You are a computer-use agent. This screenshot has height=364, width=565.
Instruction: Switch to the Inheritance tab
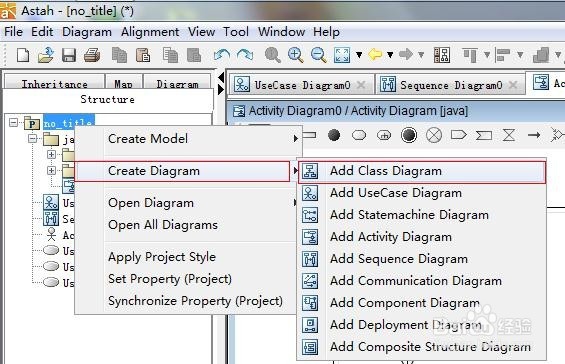(x=54, y=83)
